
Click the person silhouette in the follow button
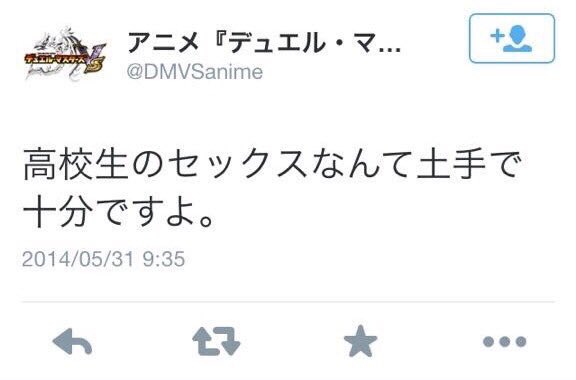click(x=518, y=38)
